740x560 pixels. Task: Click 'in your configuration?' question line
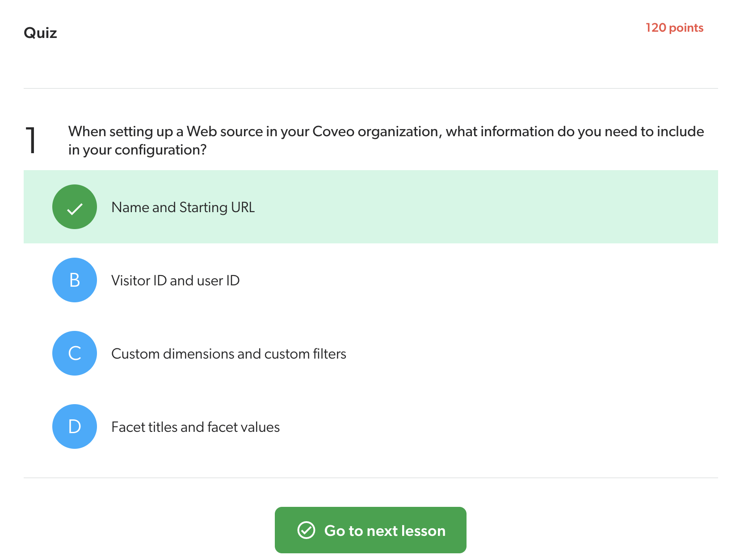tap(137, 150)
